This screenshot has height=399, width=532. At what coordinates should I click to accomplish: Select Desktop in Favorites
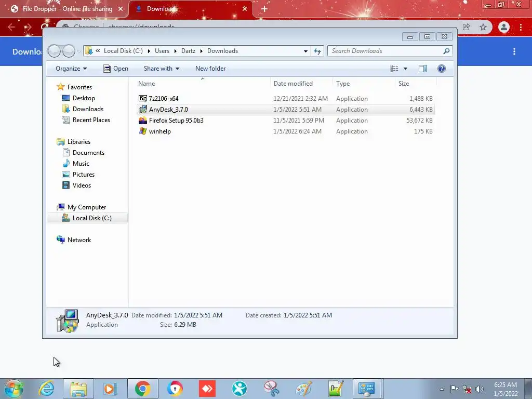coord(84,98)
